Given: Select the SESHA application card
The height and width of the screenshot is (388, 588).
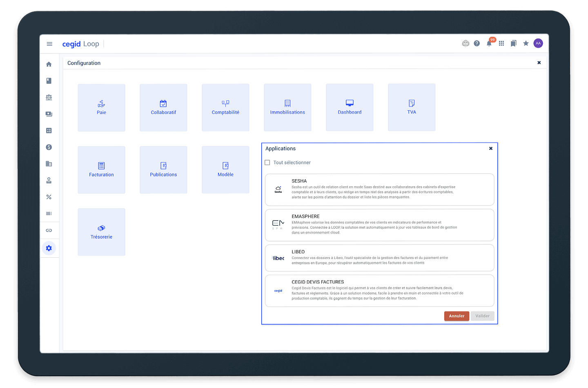Looking at the screenshot, I should click(x=379, y=190).
